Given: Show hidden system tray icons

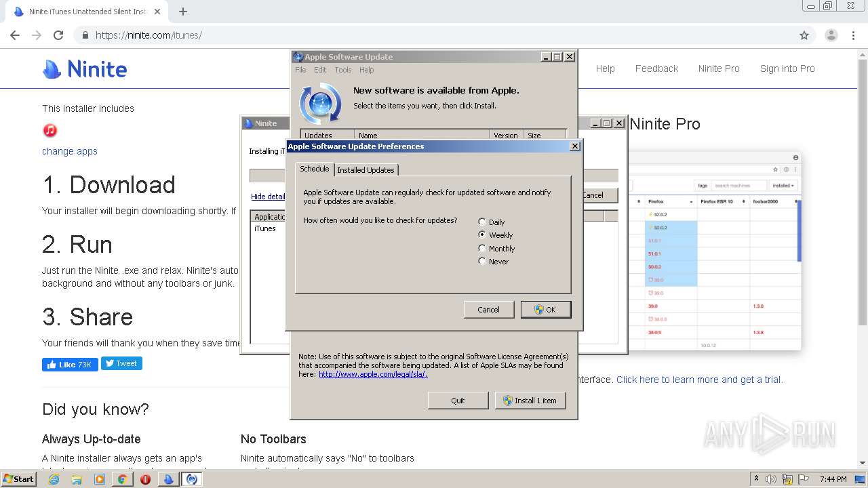Looking at the screenshot, I should tap(757, 479).
